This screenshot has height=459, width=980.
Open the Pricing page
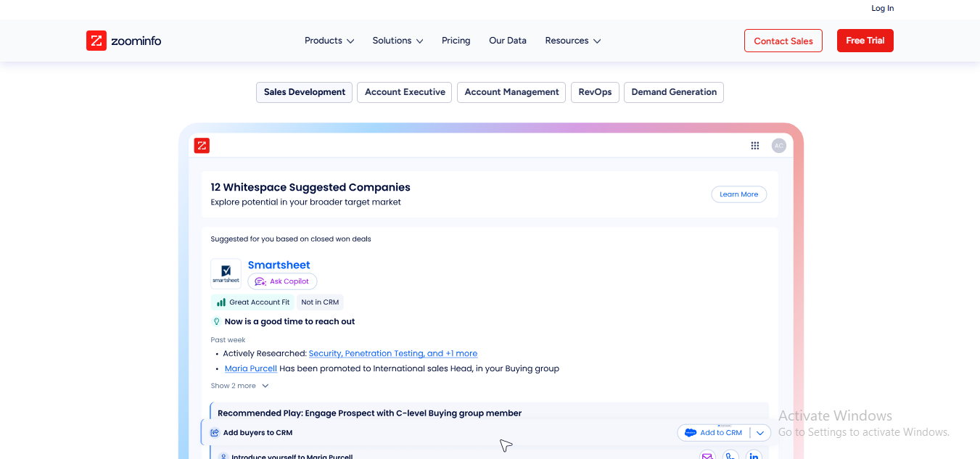click(x=456, y=41)
